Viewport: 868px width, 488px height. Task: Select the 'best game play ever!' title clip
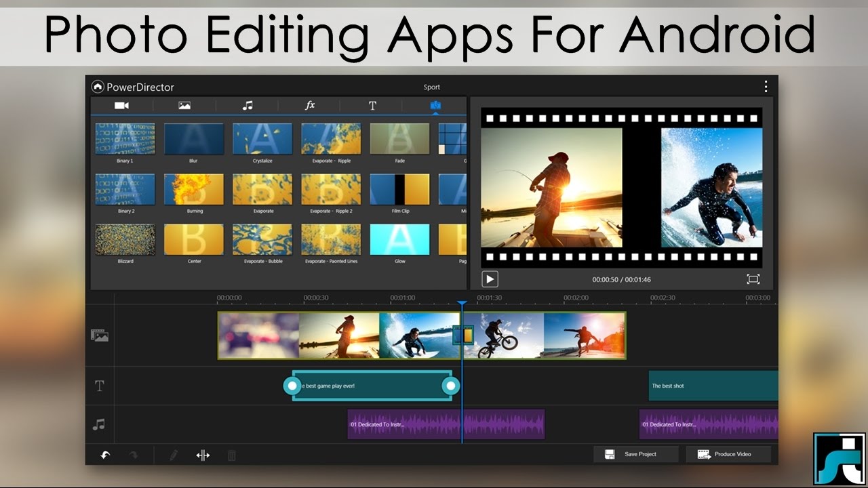point(372,386)
